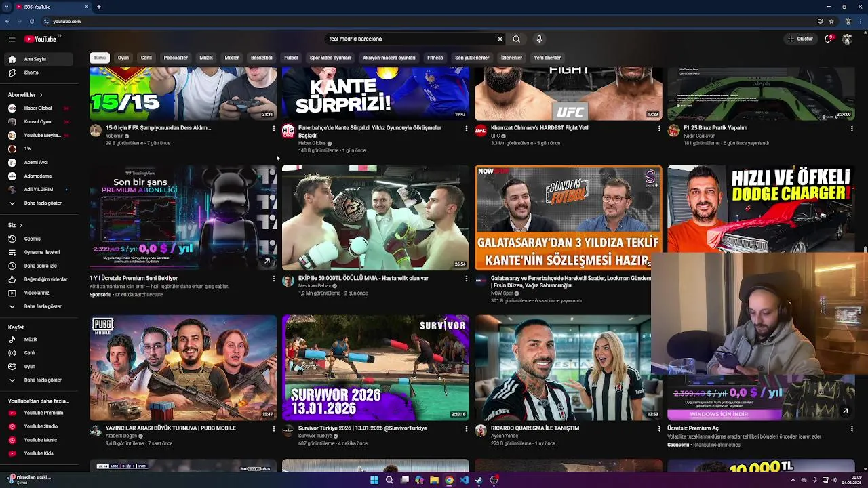Select the Tümü filter chip

100,58
